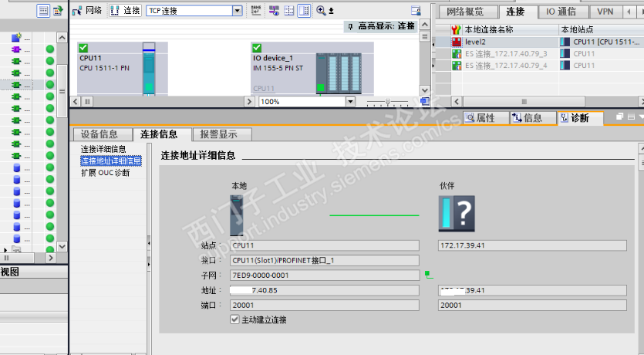Click the inspector window layout icon
The height and width of the screenshot is (355, 644).
tap(631, 117)
